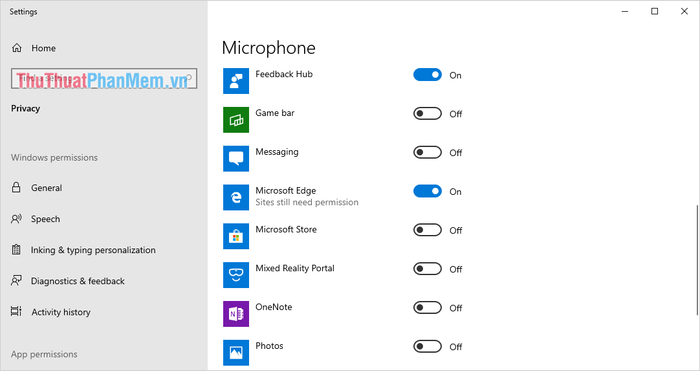
Task: Enable microphone for Game bar
Action: pos(427,114)
